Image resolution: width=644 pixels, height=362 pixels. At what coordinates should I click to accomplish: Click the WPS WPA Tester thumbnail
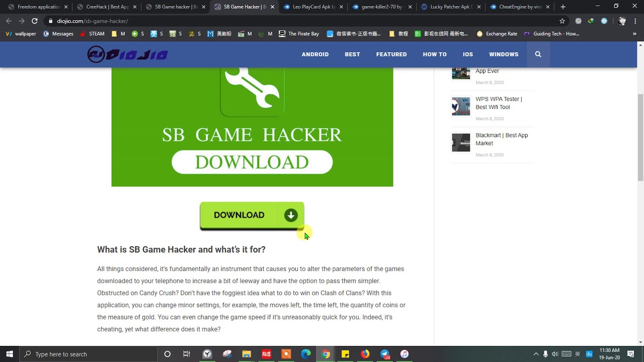461,106
